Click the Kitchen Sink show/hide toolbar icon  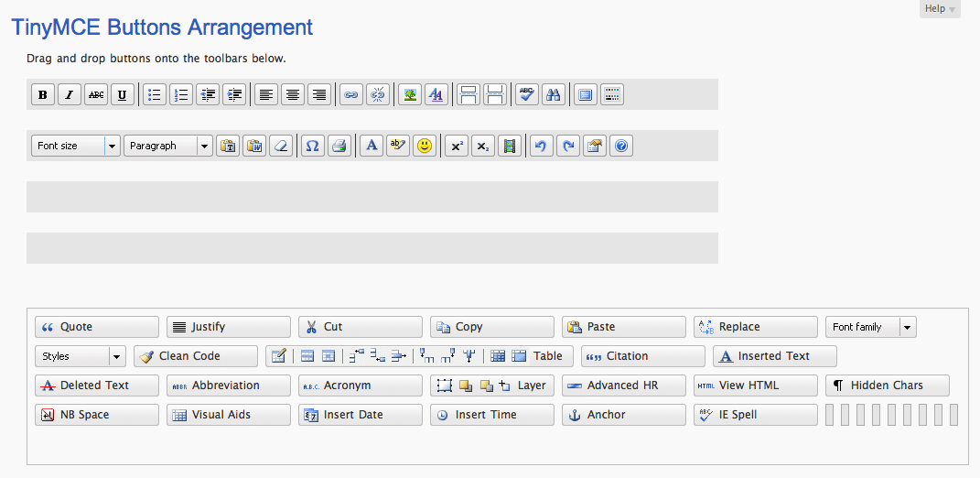coord(612,94)
